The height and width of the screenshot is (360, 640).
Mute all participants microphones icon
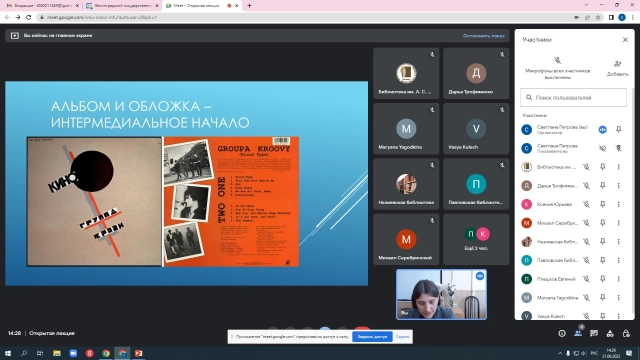(557, 61)
